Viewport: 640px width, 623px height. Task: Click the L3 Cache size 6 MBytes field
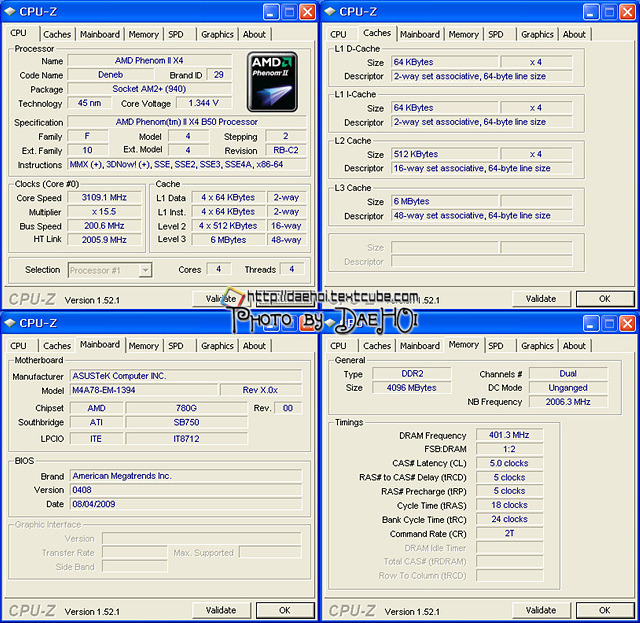point(445,202)
